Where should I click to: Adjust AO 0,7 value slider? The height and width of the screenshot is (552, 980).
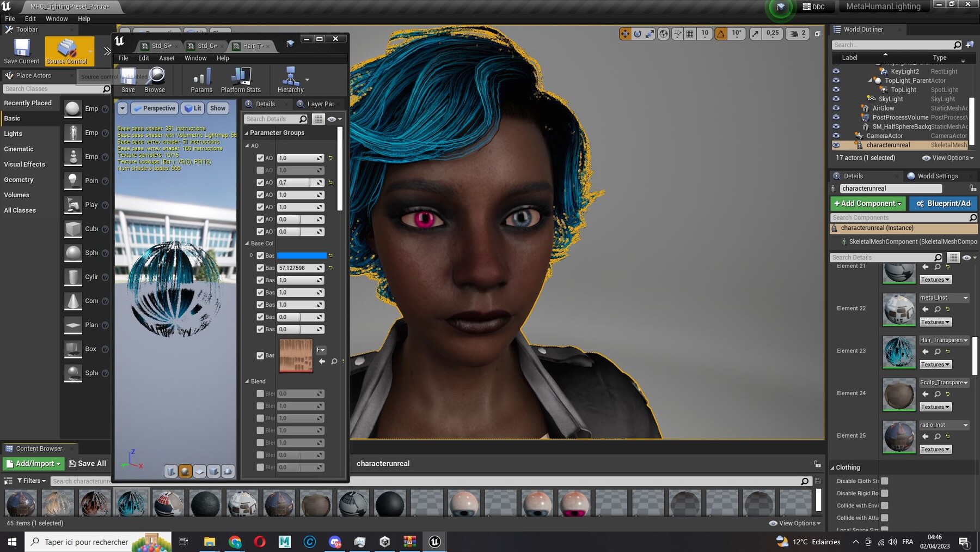(301, 183)
